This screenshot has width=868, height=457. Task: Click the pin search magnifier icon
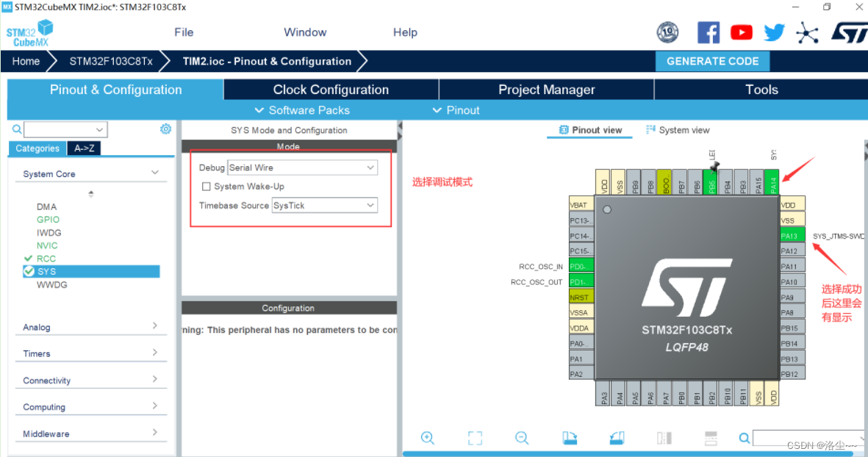click(745, 438)
